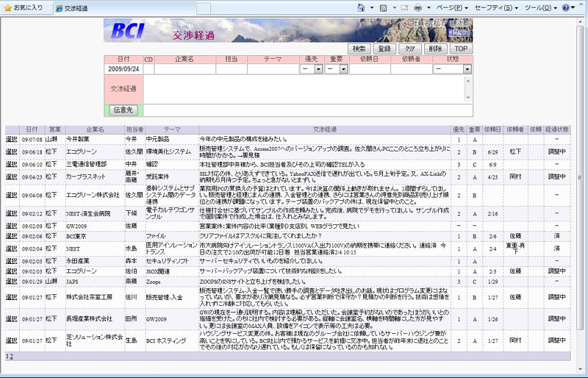
Task: Click the 伝言先 button
Action: [x=123, y=110]
